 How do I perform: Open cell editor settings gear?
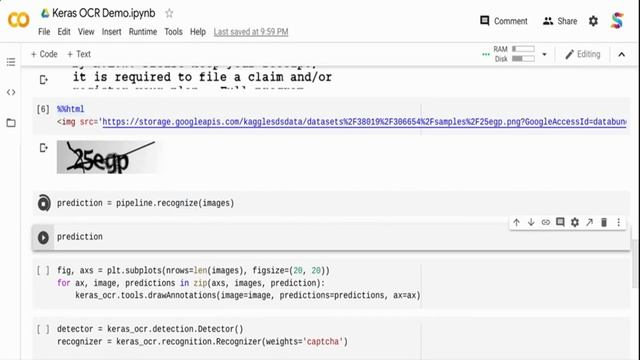point(575,222)
